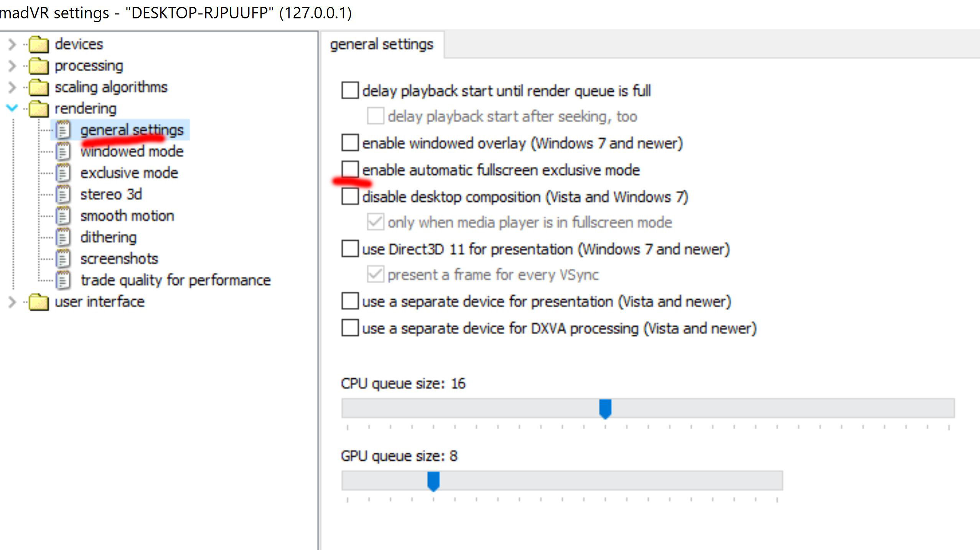Click the devices folder icon
The width and height of the screenshot is (980, 550).
pyautogui.click(x=39, y=44)
